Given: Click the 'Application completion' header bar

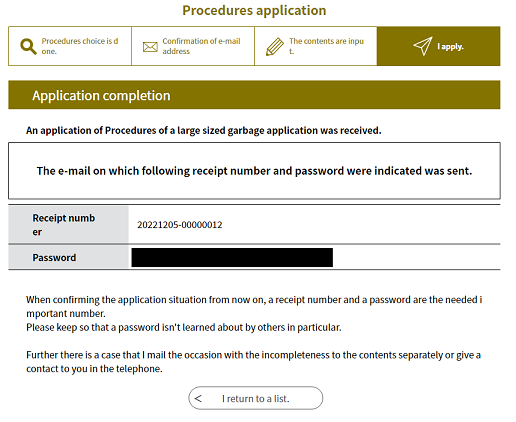Looking at the screenshot, I should (x=254, y=95).
